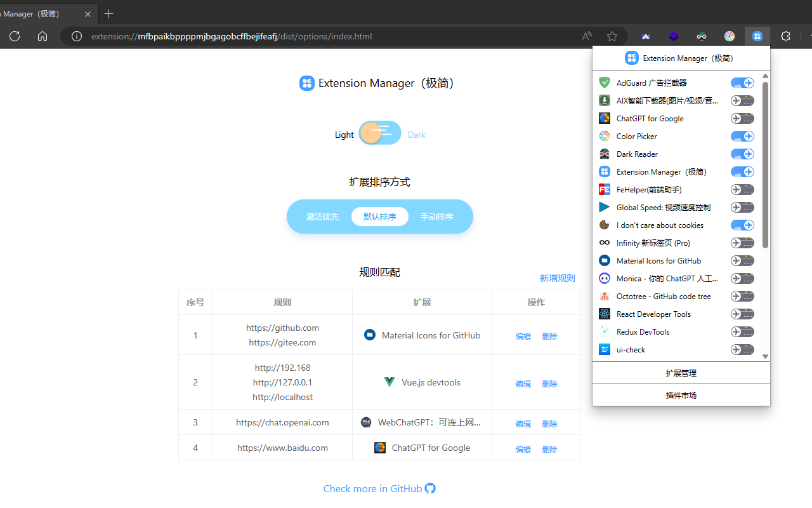
Task: Click Material Icons for GitHub icon in popup
Action: 605,260
